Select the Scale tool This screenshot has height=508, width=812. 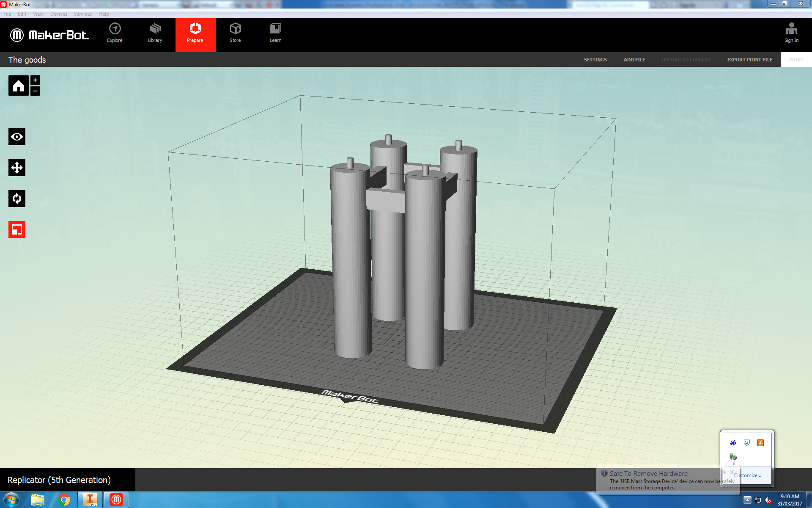pyautogui.click(x=17, y=229)
